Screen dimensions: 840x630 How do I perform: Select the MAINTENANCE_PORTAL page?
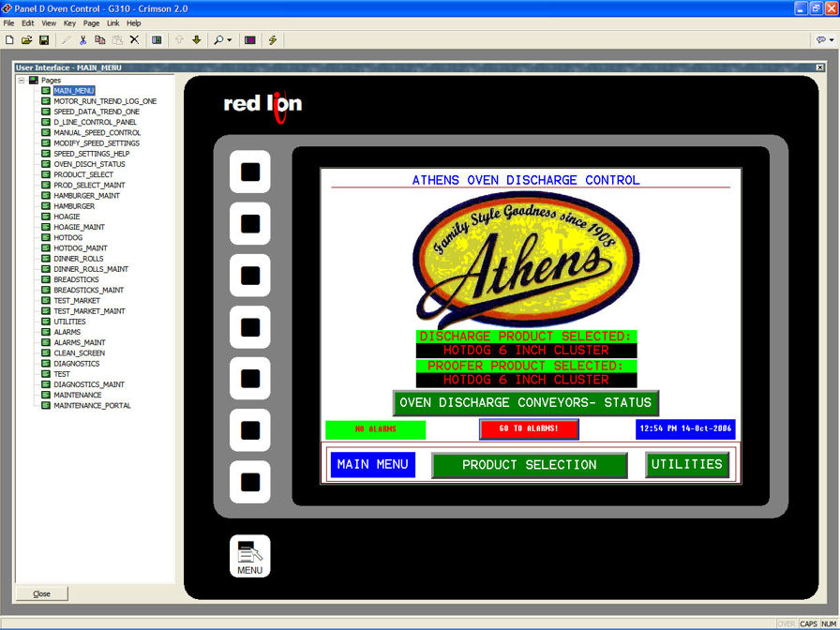(92, 406)
